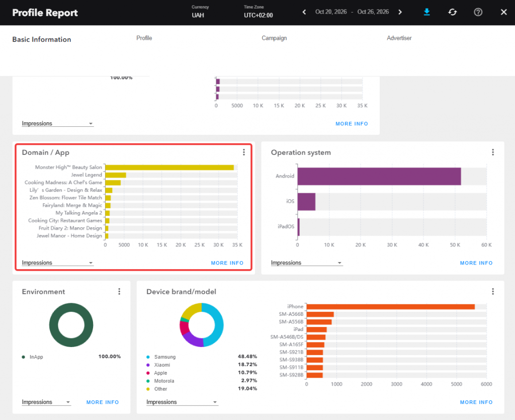Click More Info for Device brand/model
This screenshot has height=420, width=515.
click(x=476, y=402)
